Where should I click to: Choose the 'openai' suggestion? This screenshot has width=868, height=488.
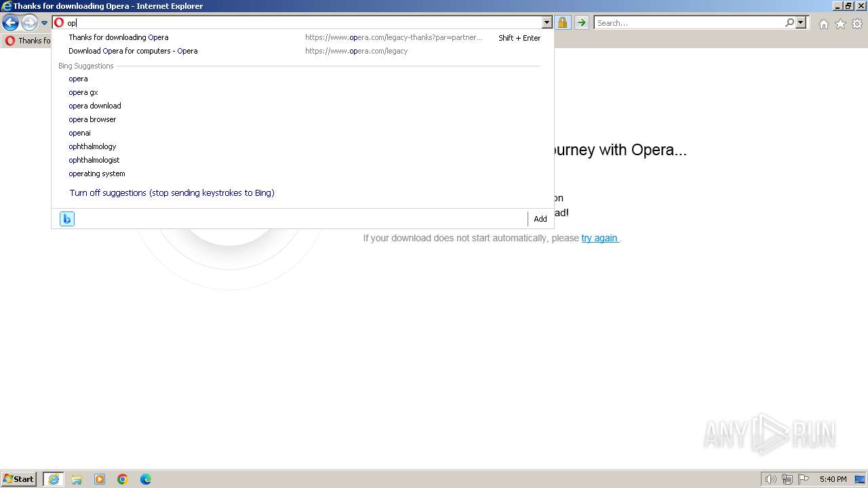pos(302,133)
